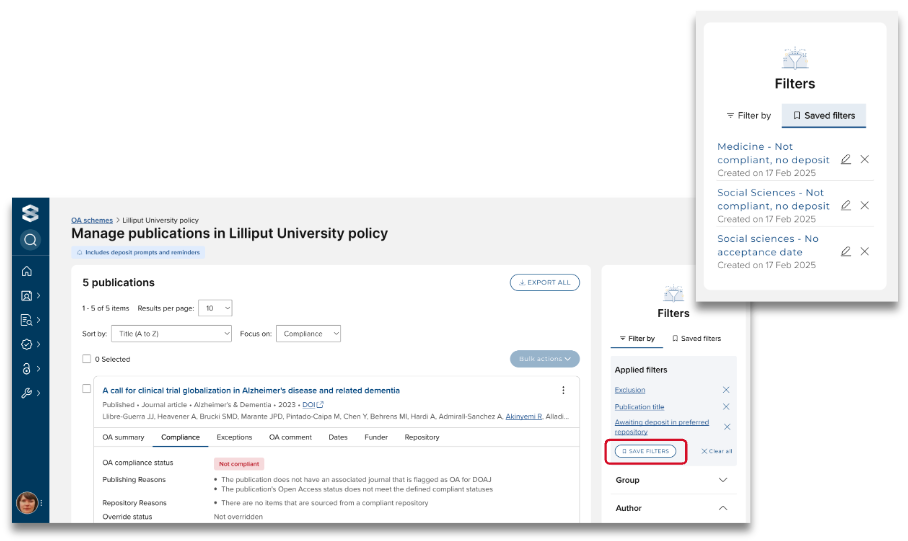Remove the Exclusion applied filter
This screenshot has width=908, height=541.
726,390
